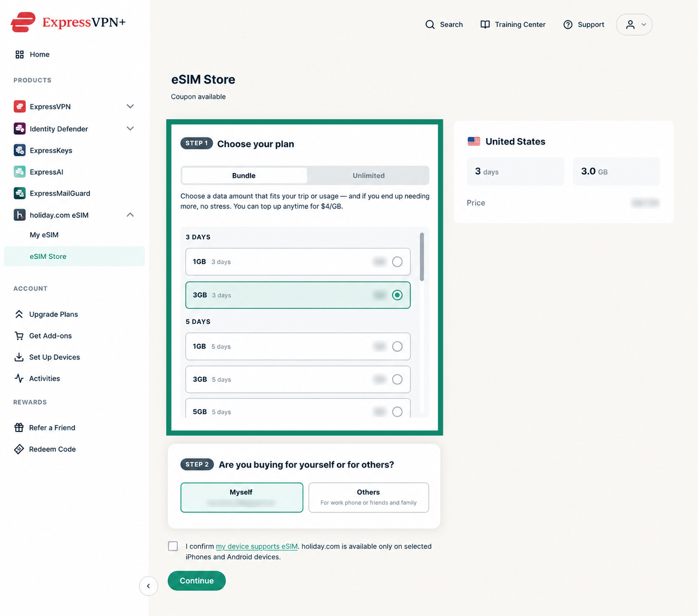698x616 pixels.
Task: Click the Search magnifier icon
Action: pos(430,25)
